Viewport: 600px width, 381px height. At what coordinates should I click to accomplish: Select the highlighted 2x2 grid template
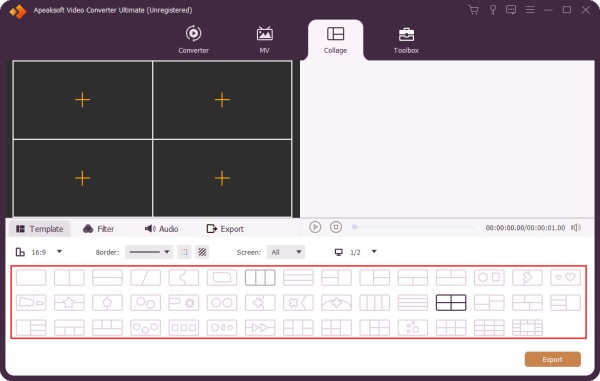pos(451,303)
